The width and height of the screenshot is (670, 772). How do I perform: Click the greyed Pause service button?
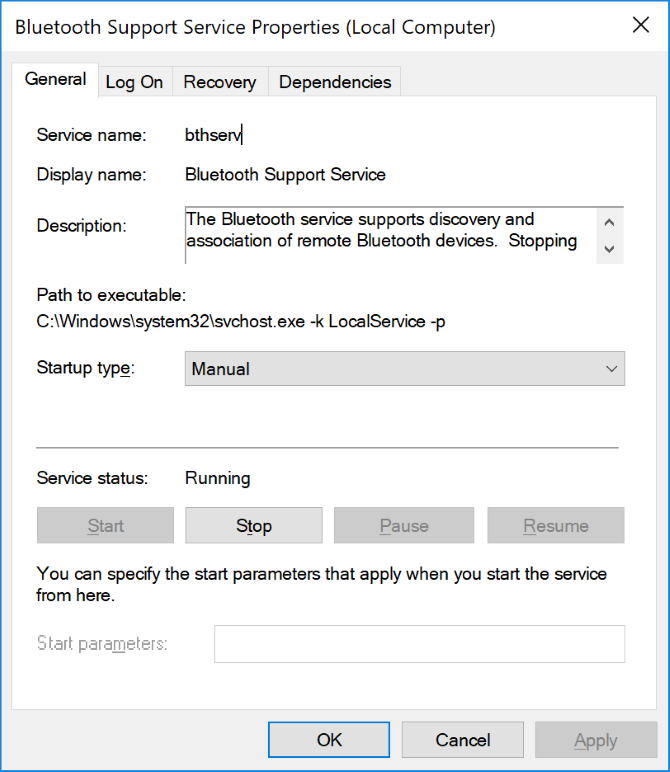click(x=404, y=525)
